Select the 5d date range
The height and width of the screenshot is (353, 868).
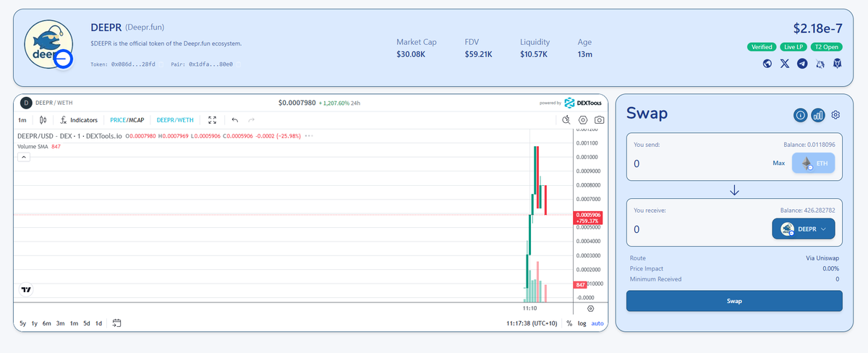tap(87, 323)
